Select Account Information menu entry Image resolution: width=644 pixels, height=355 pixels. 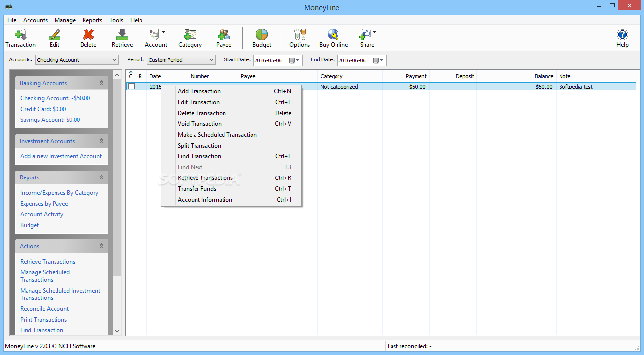(231, 200)
